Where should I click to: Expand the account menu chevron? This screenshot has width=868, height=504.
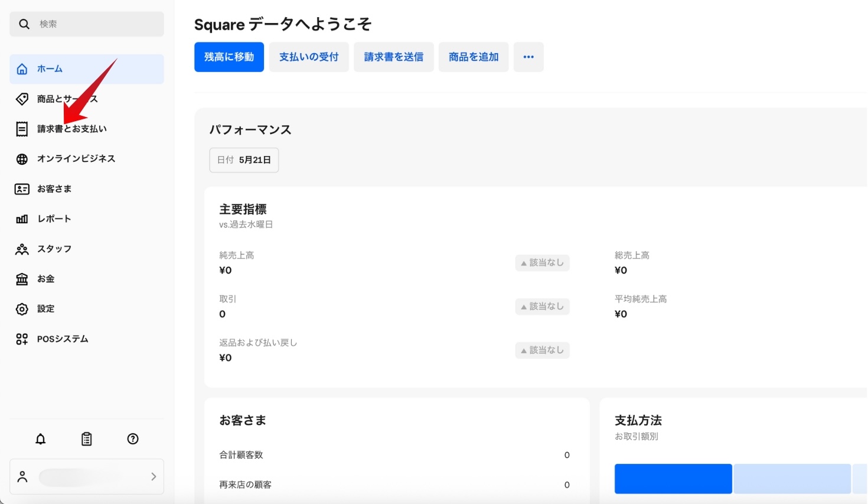pos(154,477)
